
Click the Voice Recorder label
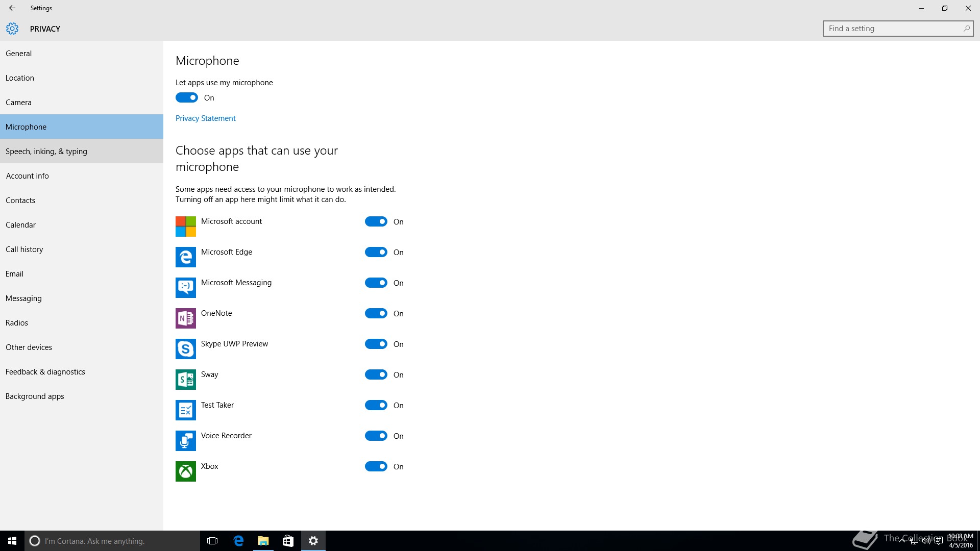coord(226,435)
